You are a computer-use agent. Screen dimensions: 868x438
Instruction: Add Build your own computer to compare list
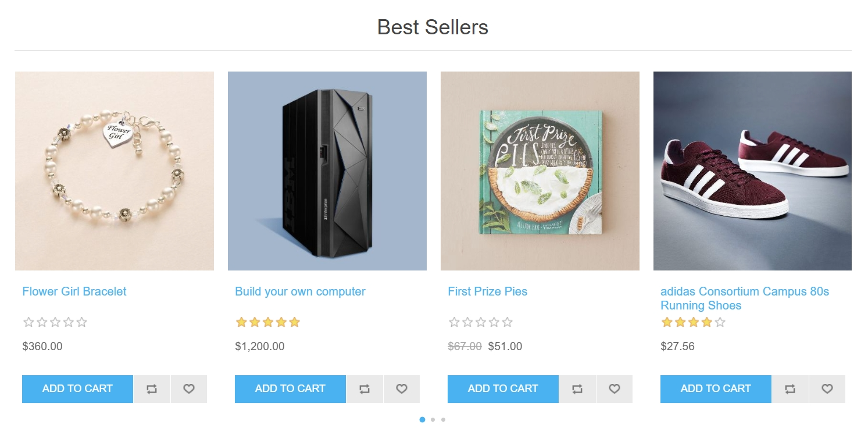[x=365, y=389]
